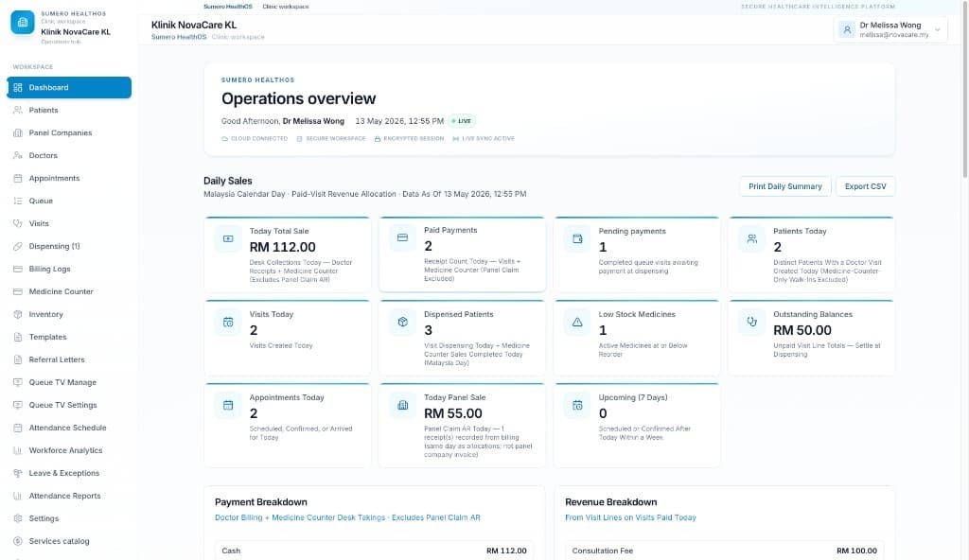Click the Dashboard sidebar icon
The image size is (969, 560).
pyautogui.click(x=18, y=88)
